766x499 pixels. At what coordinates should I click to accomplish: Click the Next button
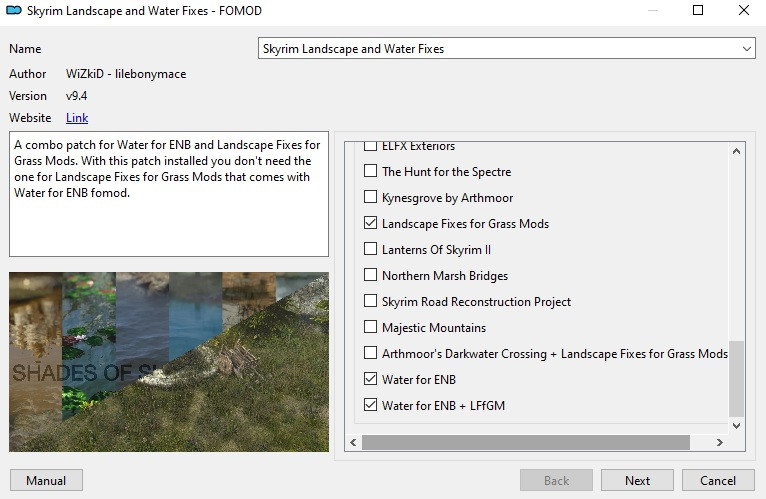click(637, 480)
